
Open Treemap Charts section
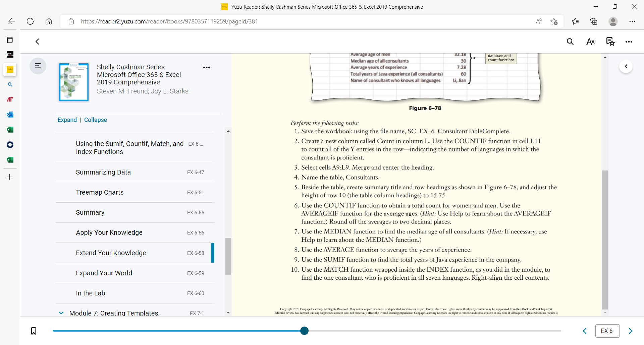point(135,192)
